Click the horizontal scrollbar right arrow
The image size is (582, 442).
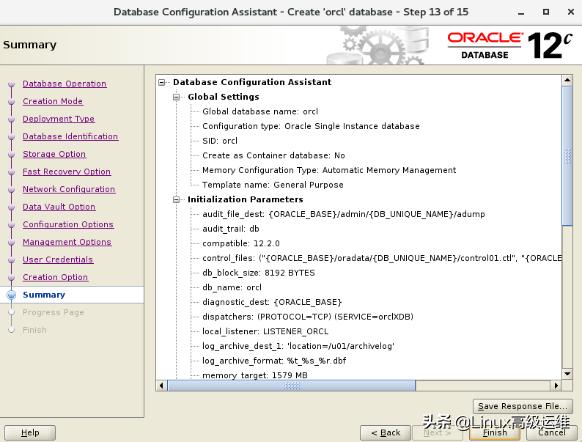pyautogui.click(x=556, y=386)
